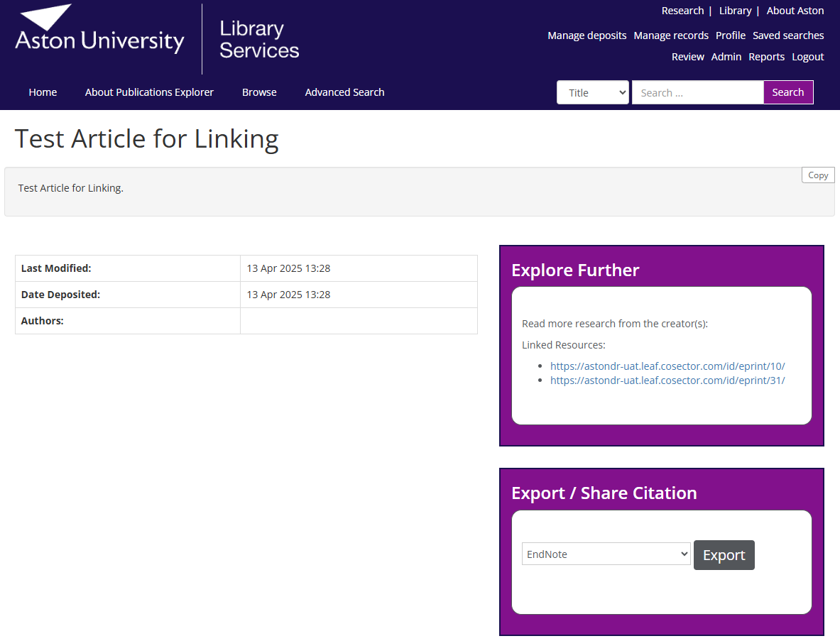This screenshot has height=641, width=840.
Task: Open the Browse menu item
Action: coord(259,92)
